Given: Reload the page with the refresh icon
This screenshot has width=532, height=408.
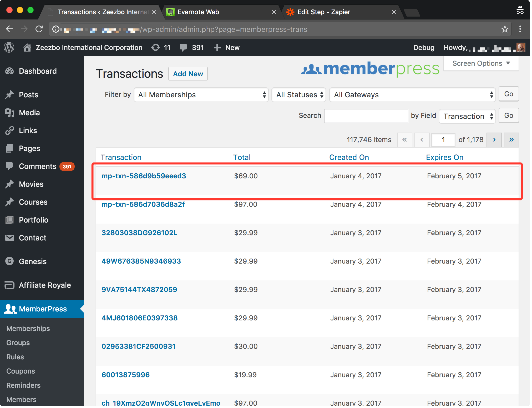Looking at the screenshot, I should coord(39,29).
